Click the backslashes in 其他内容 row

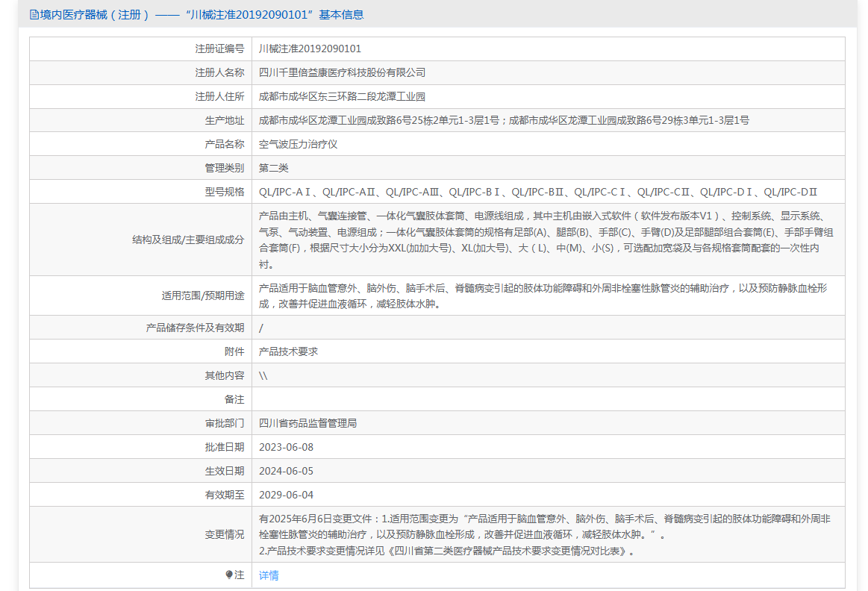pyautogui.click(x=263, y=375)
